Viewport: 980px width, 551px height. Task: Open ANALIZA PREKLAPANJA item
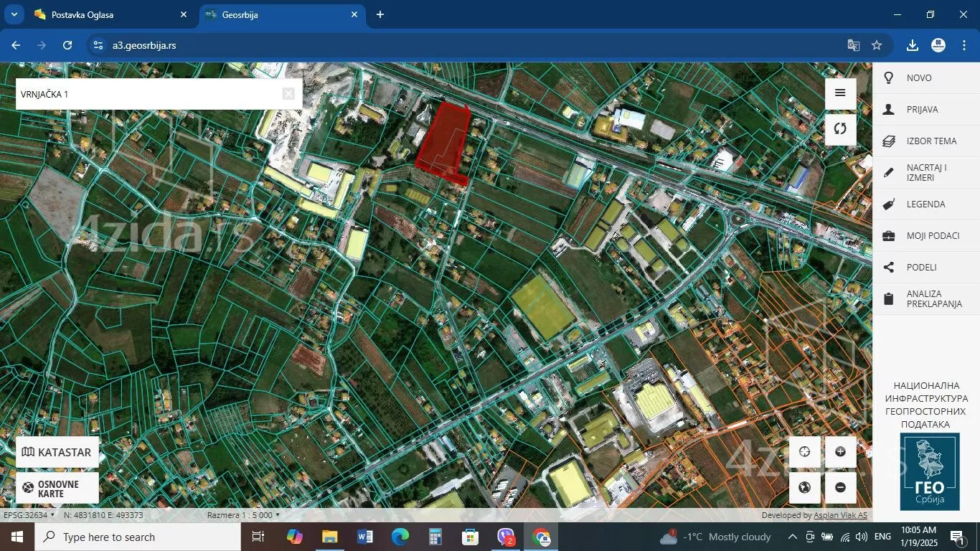click(x=926, y=299)
